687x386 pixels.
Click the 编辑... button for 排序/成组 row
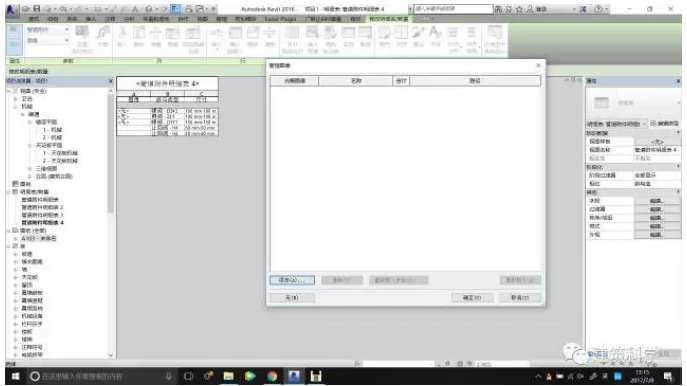pyautogui.click(x=657, y=218)
